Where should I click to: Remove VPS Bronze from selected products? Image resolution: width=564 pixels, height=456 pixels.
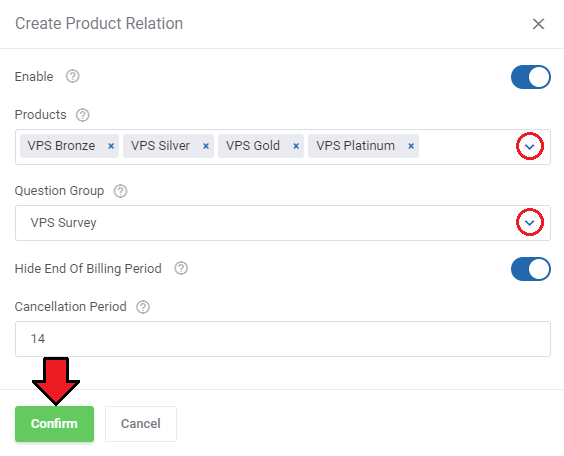pyautogui.click(x=111, y=146)
